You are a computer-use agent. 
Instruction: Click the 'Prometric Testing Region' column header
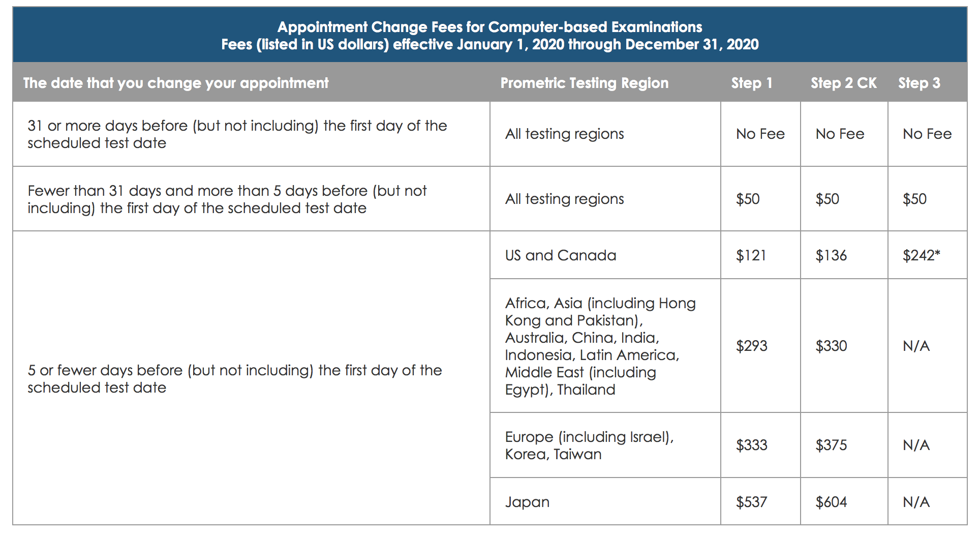[x=584, y=83]
